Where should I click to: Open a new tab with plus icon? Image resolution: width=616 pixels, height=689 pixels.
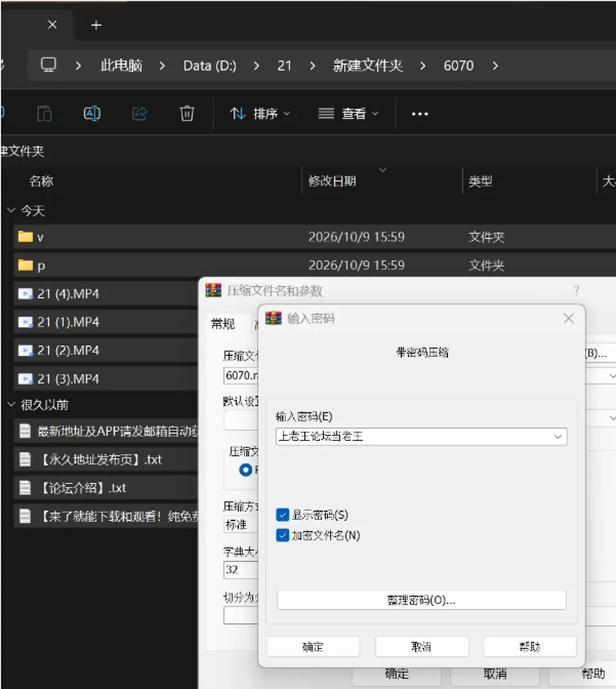point(96,25)
